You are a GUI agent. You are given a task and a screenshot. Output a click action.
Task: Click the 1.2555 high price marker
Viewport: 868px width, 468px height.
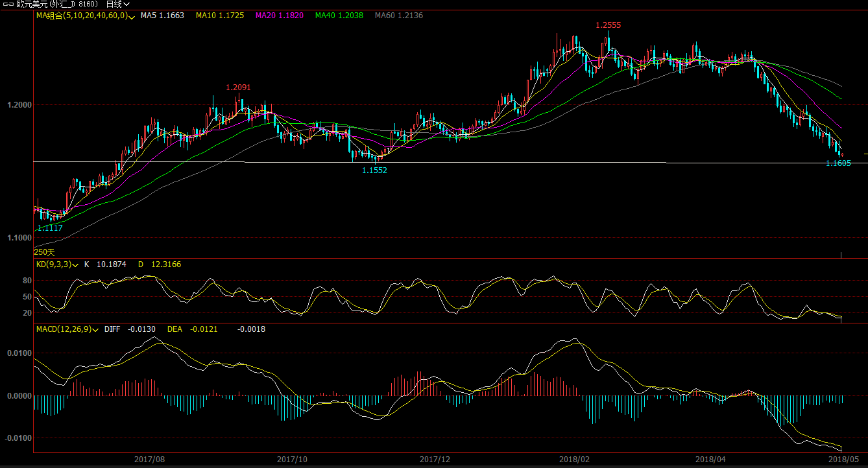point(609,25)
